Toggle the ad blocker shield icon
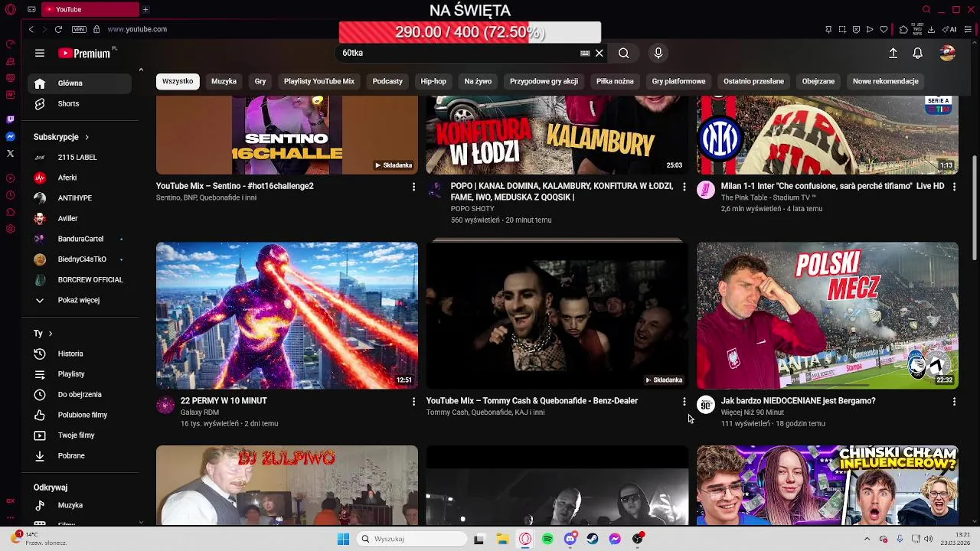Image resolution: width=980 pixels, height=551 pixels. (x=856, y=29)
